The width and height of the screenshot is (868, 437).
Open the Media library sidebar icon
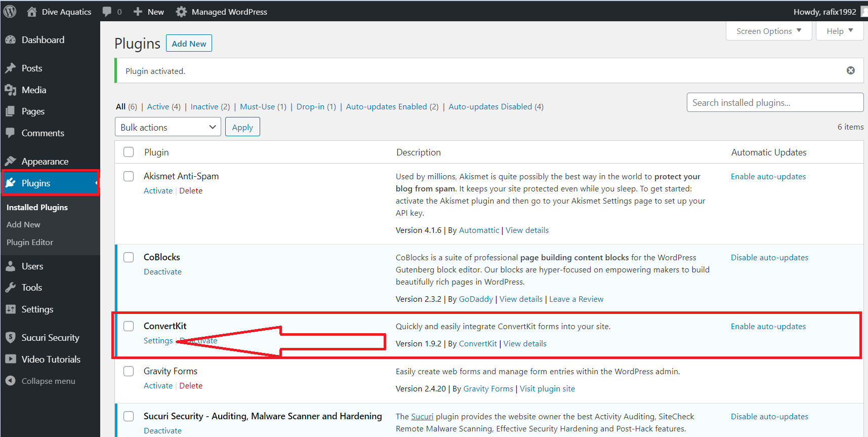11,90
